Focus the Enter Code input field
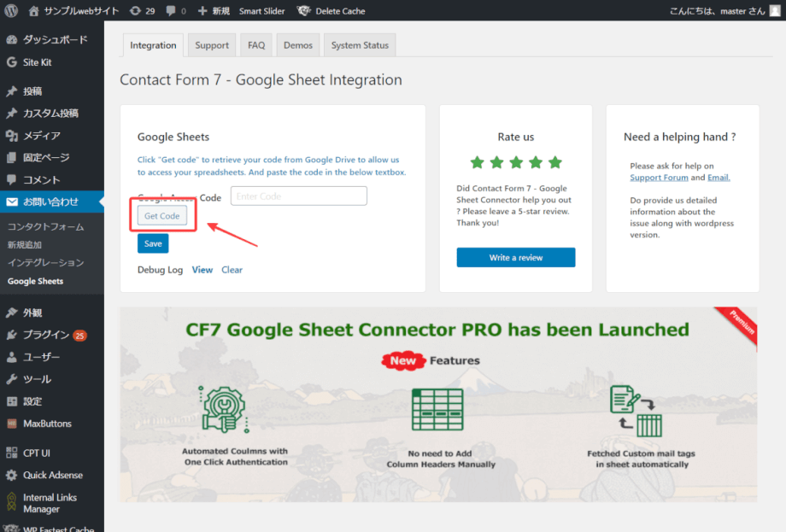 tap(299, 196)
